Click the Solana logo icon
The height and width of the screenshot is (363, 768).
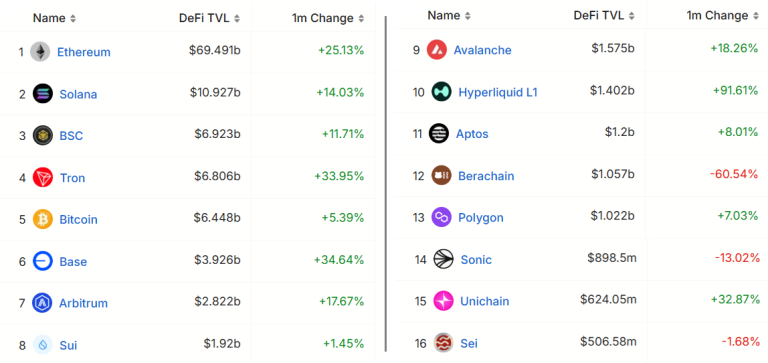tap(43, 94)
